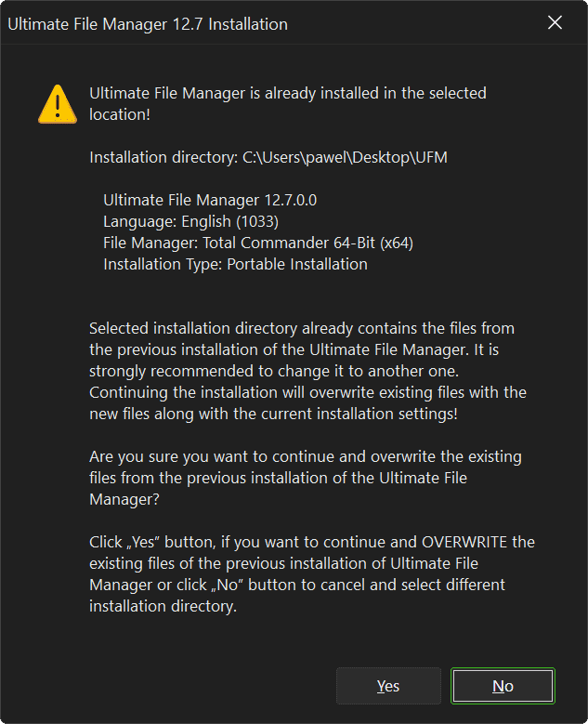The image size is (588, 724).
Task: Click the 'Ultimate File Manager 12.7.0.0' version line
Action: click(203, 200)
